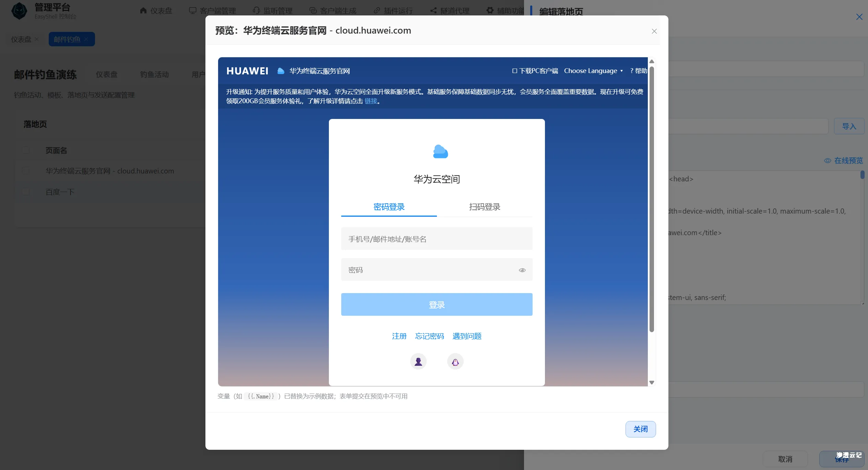The width and height of the screenshot is (868, 470).
Task: Open 客户端管理 in top navigation
Action: point(213,11)
